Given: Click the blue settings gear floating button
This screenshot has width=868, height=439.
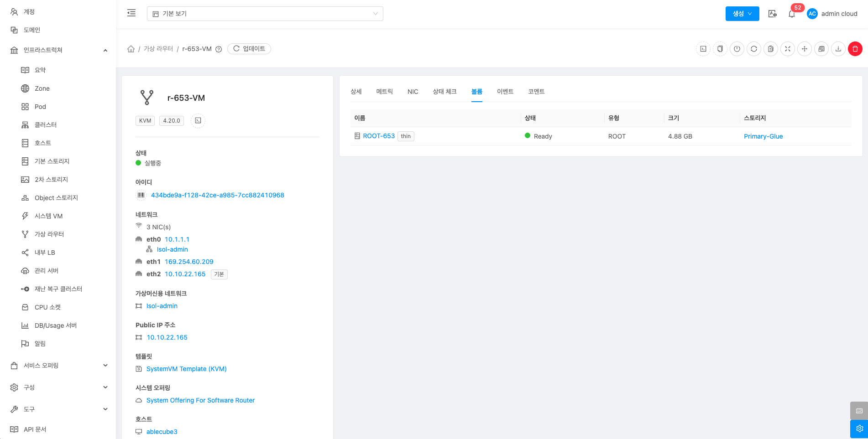Looking at the screenshot, I should tap(859, 429).
